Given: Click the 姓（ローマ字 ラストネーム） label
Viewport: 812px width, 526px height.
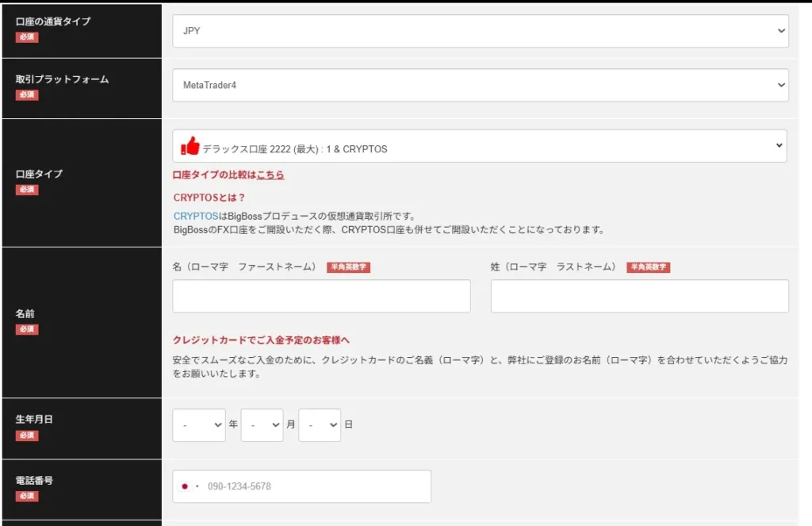Looking at the screenshot, I should click(553, 267).
